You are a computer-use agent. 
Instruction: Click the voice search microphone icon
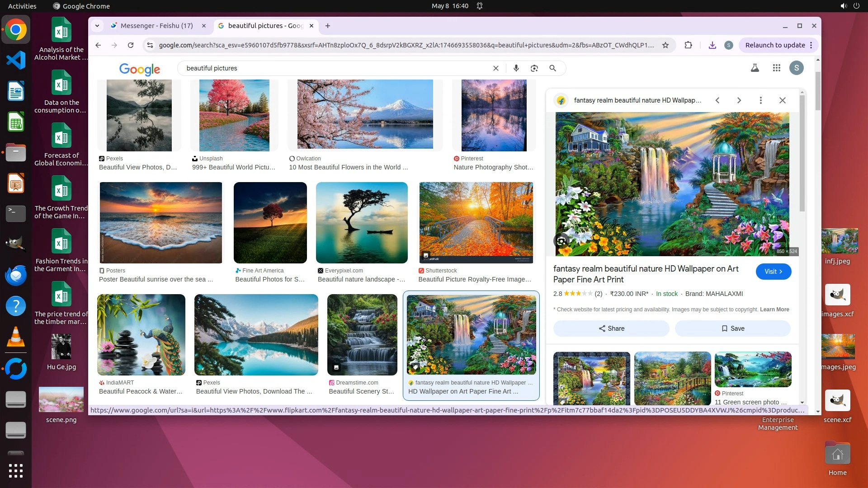pos(516,68)
